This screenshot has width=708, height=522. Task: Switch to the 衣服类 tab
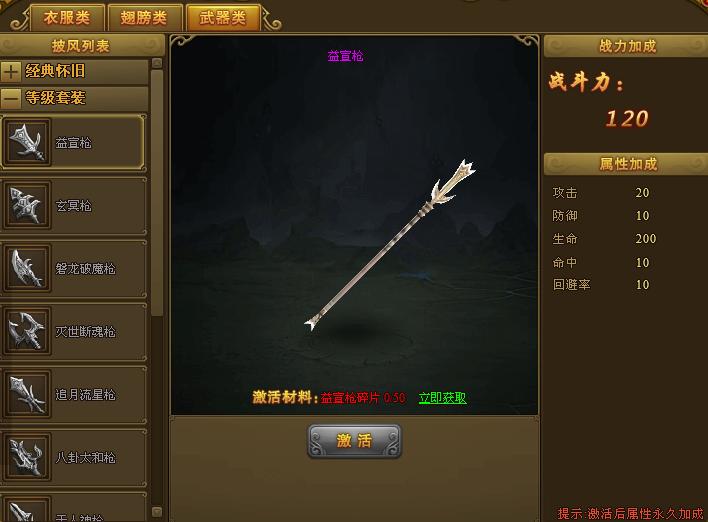tap(67, 18)
